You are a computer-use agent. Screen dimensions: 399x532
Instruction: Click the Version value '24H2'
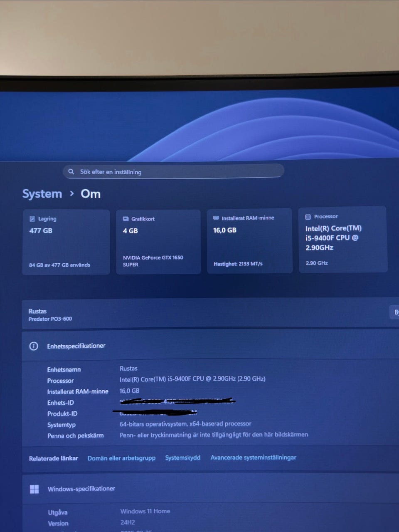pos(128,522)
